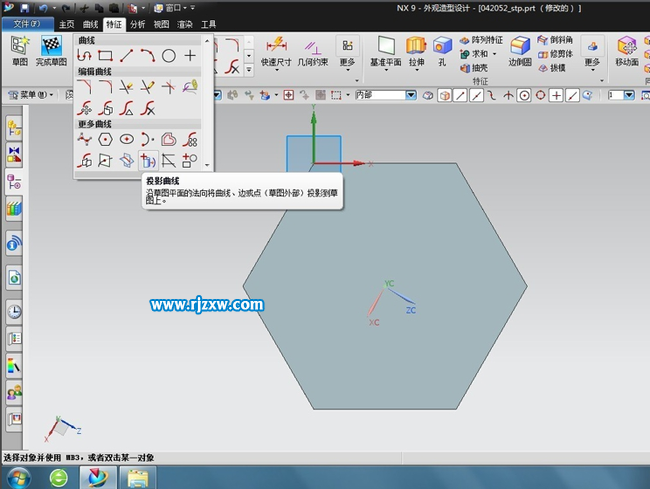
Task: Open the 文件 (File) menu
Action: click(27, 23)
